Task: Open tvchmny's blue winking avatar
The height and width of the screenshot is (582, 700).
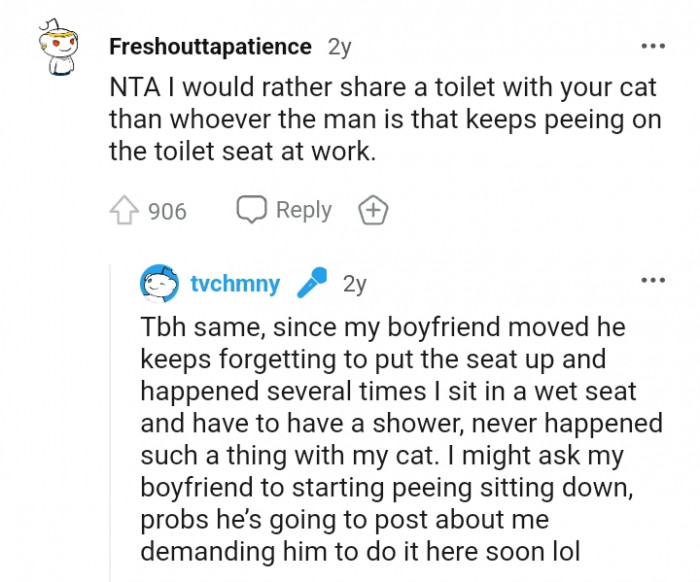Action: (x=159, y=283)
